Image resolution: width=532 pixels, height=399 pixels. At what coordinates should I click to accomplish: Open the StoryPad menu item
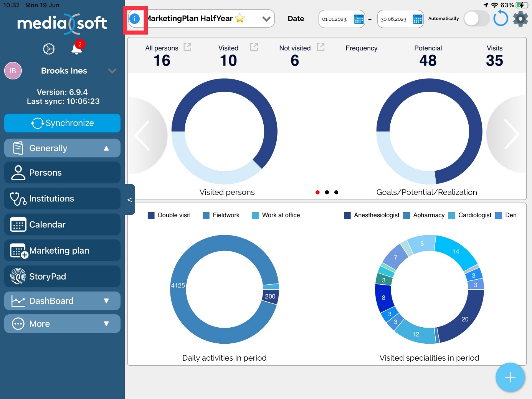pos(62,277)
